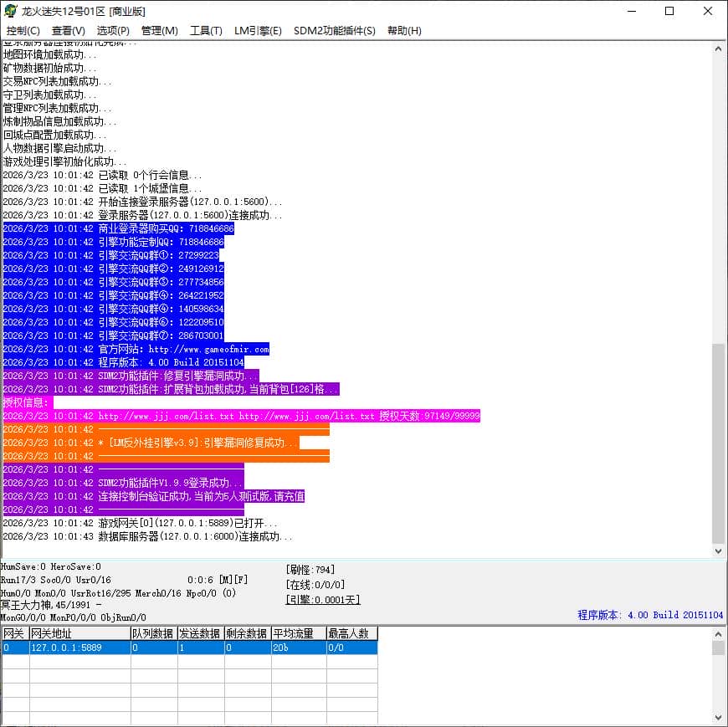
Task: Close the 龙火迷失 window
Action: pyautogui.click(x=708, y=11)
